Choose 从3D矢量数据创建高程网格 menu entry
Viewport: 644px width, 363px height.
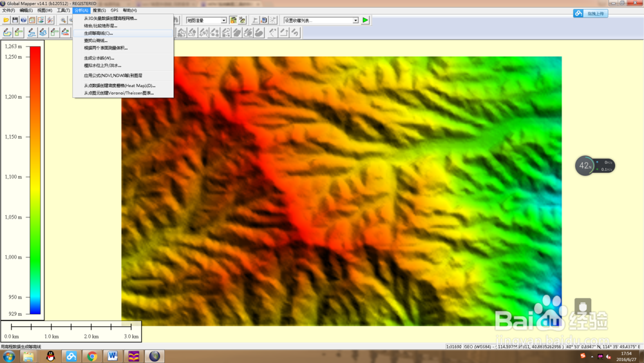123,19
